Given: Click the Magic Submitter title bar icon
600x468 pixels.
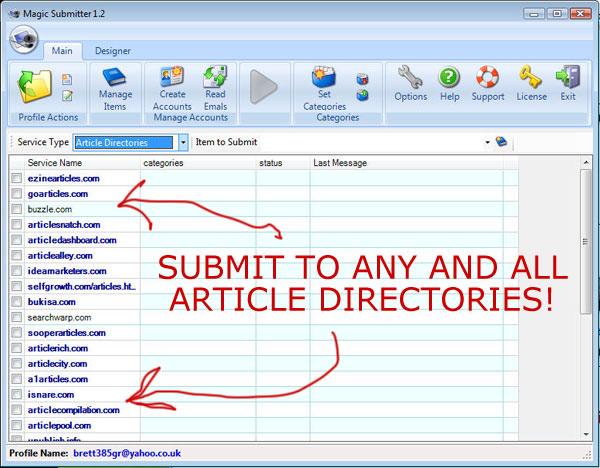Looking at the screenshot, I should (15, 14).
